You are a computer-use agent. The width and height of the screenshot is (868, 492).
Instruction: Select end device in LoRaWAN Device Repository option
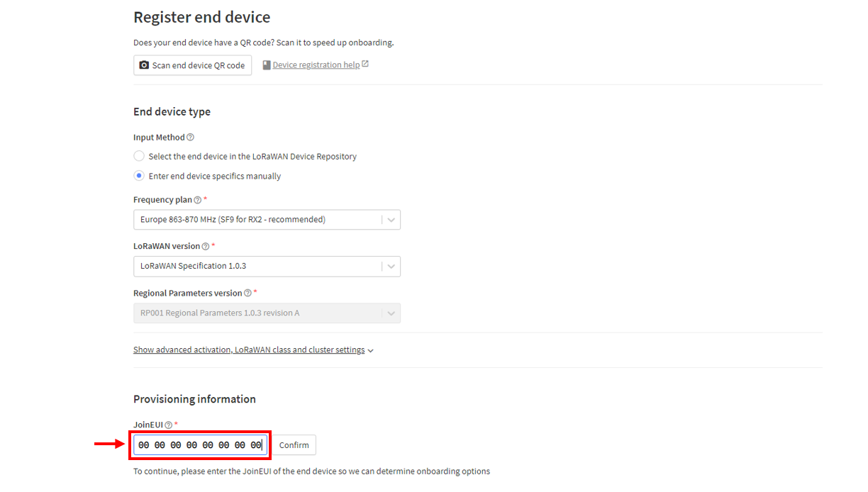coord(139,156)
